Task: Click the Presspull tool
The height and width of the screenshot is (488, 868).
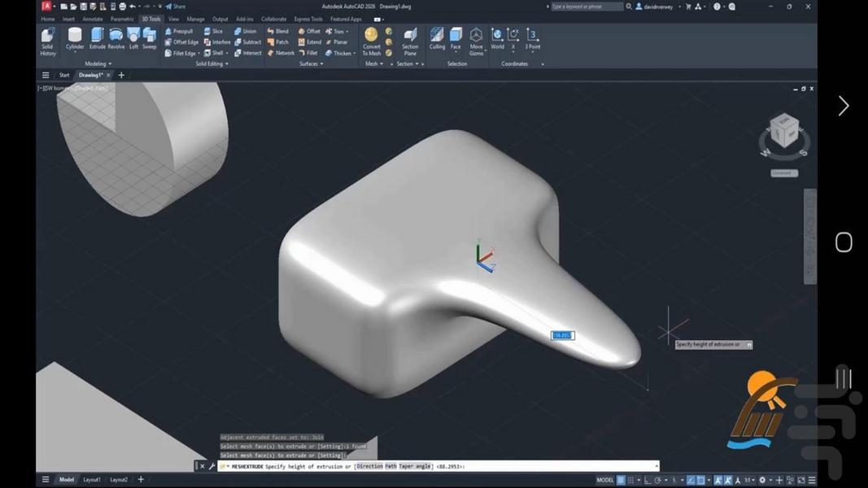Action: [x=178, y=31]
